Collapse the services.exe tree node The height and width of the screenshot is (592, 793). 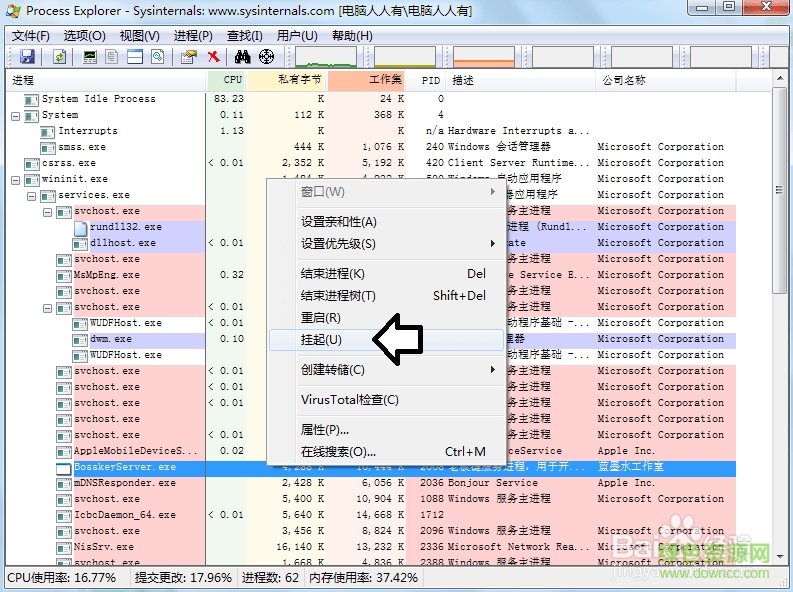pos(31,195)
